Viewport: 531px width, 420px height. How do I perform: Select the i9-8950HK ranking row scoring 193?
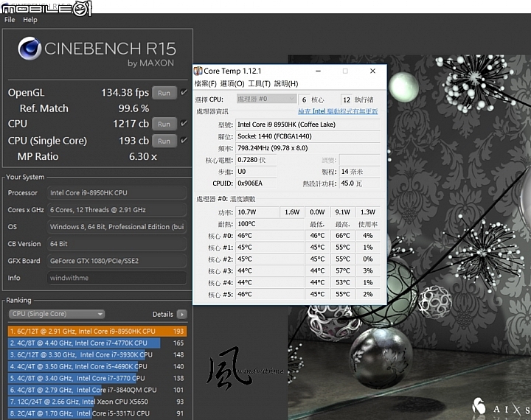click(97, 332)
